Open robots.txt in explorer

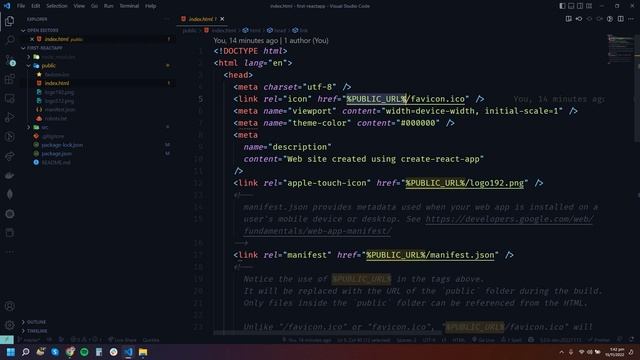(56, 118)
